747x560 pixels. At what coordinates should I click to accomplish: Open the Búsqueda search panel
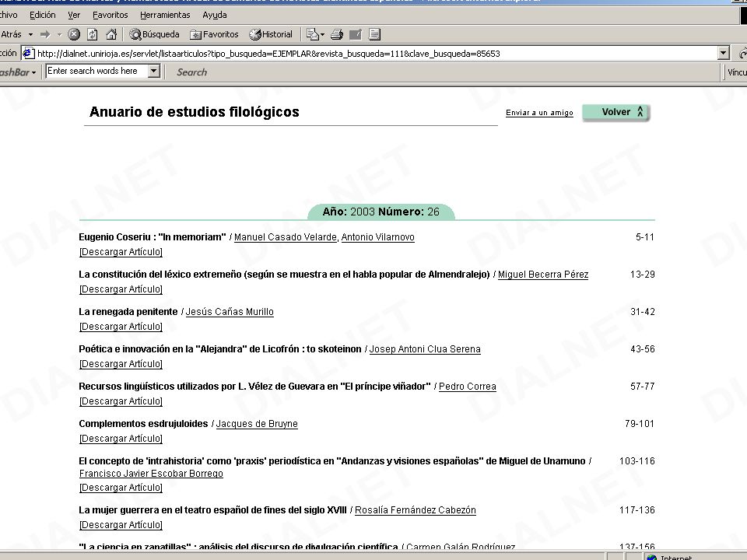click(x=155, y=34)
